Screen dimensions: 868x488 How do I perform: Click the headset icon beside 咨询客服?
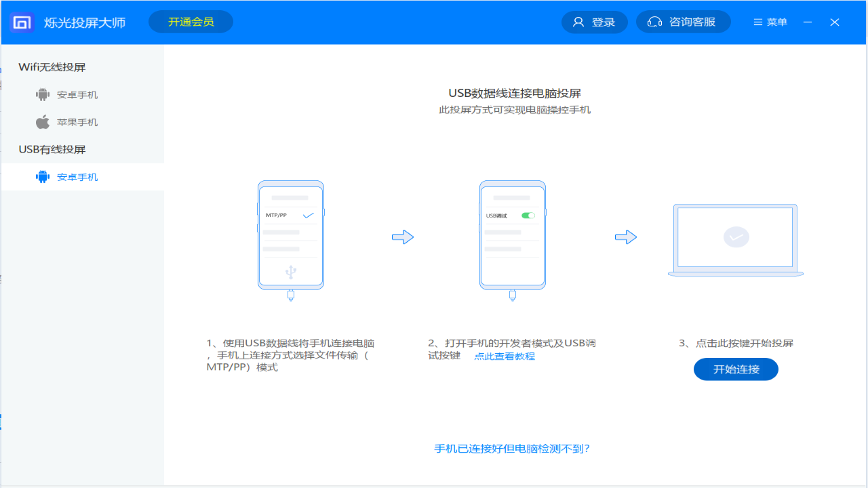tap(654, 22)
